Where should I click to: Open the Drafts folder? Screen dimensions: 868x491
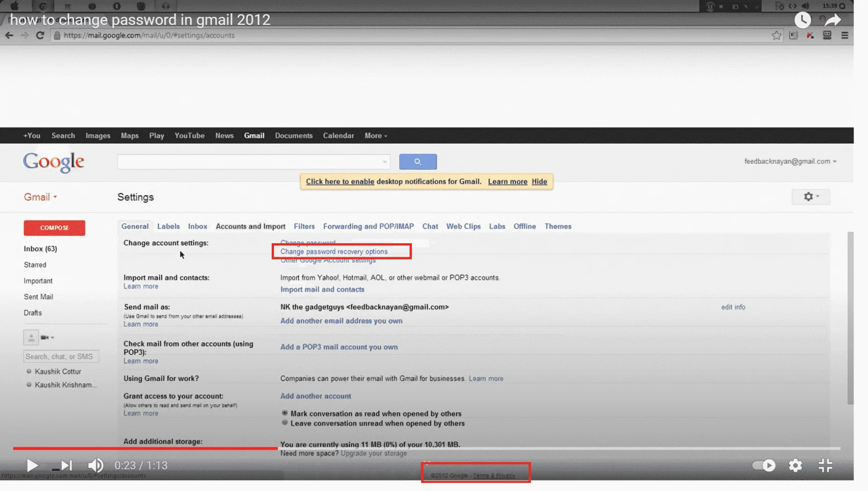point(33,313)
